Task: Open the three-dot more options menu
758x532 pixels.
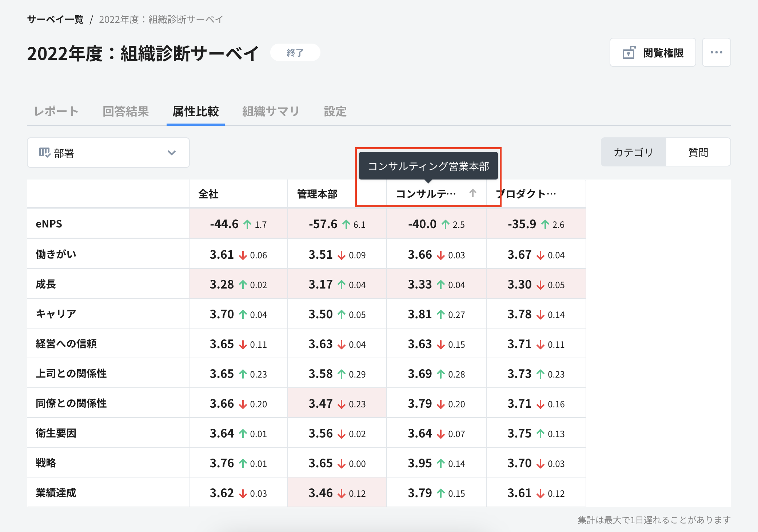Action: click(716, 52)
